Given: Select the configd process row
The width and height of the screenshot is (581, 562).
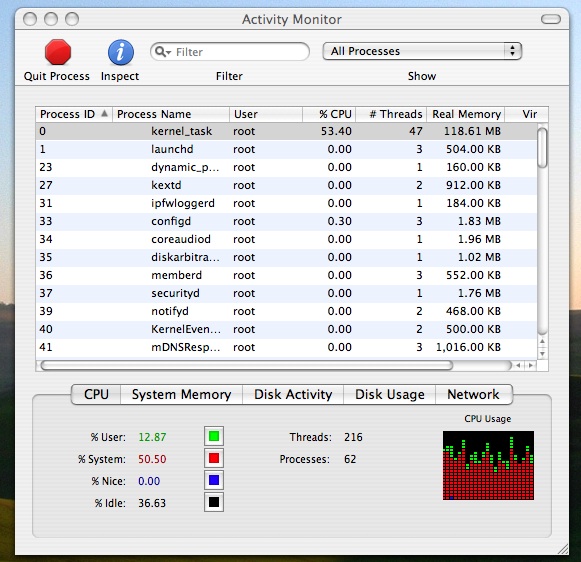Looking at the screenshot, I should pyautogui.click(x=286, y=221).
